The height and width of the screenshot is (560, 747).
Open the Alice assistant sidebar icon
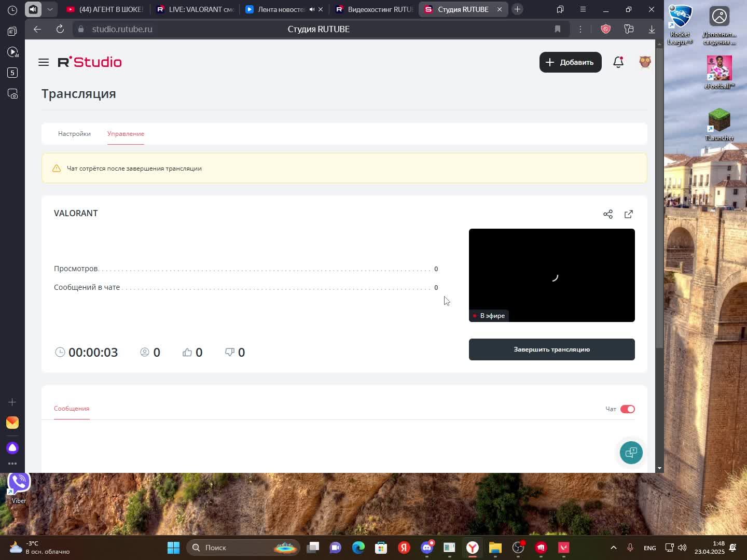12,447
